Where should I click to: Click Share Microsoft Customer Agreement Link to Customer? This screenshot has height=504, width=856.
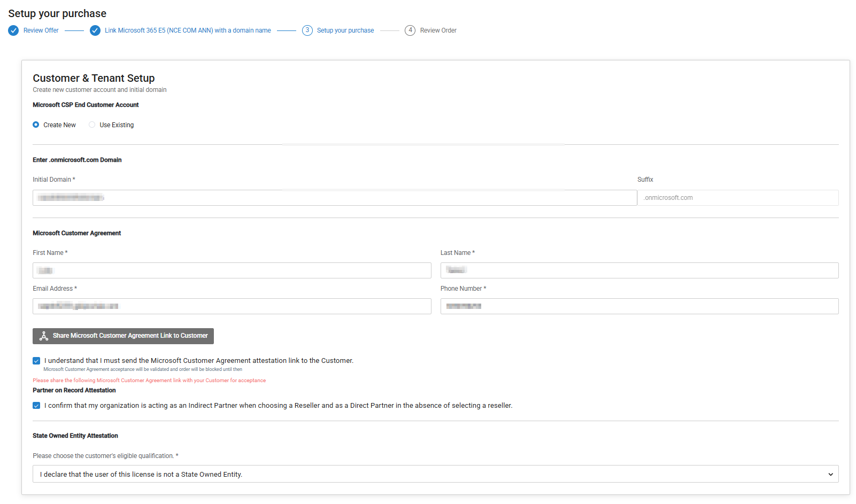(x=130, y=336)
